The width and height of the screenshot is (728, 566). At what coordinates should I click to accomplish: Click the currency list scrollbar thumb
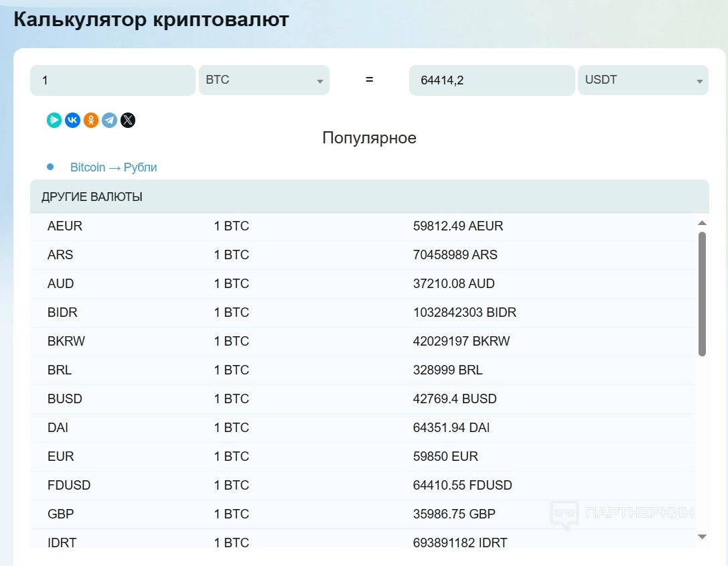coord(702,294)
